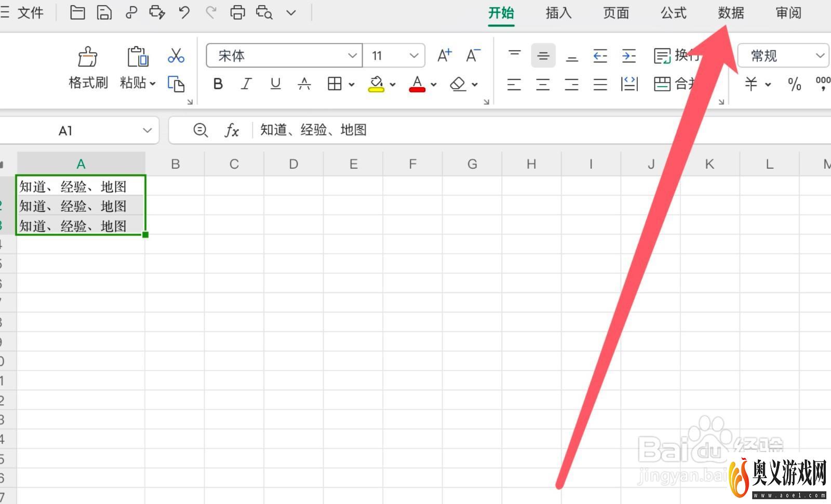Click the link/share icon in quick toolbar
Screen dimensions: 831x504
coord(131,12)
